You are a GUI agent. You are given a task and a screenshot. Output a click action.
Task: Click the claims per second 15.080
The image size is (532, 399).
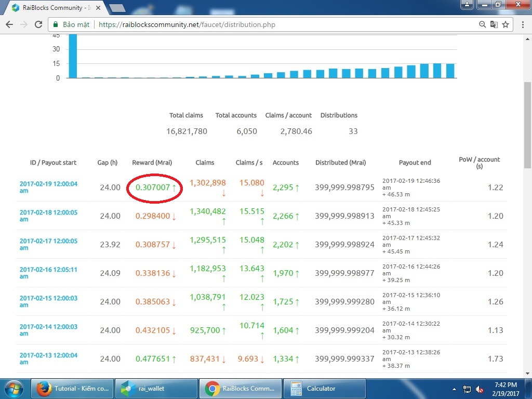(252, 182)
